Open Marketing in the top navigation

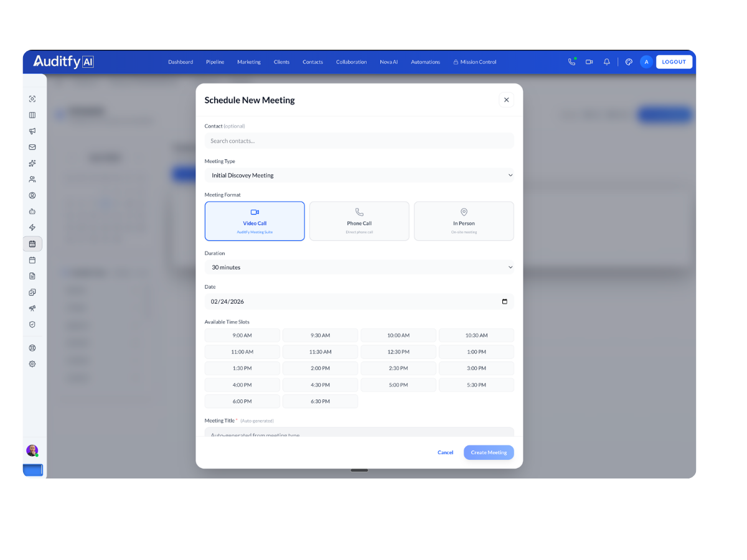pyautogui.click(x=249, y=62)
